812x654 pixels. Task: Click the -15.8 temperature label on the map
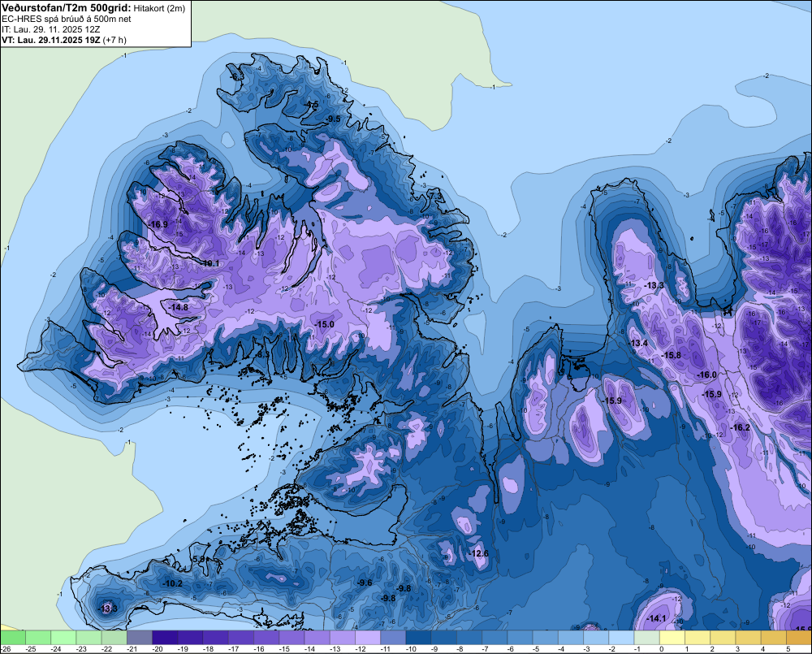click(672, 356)
